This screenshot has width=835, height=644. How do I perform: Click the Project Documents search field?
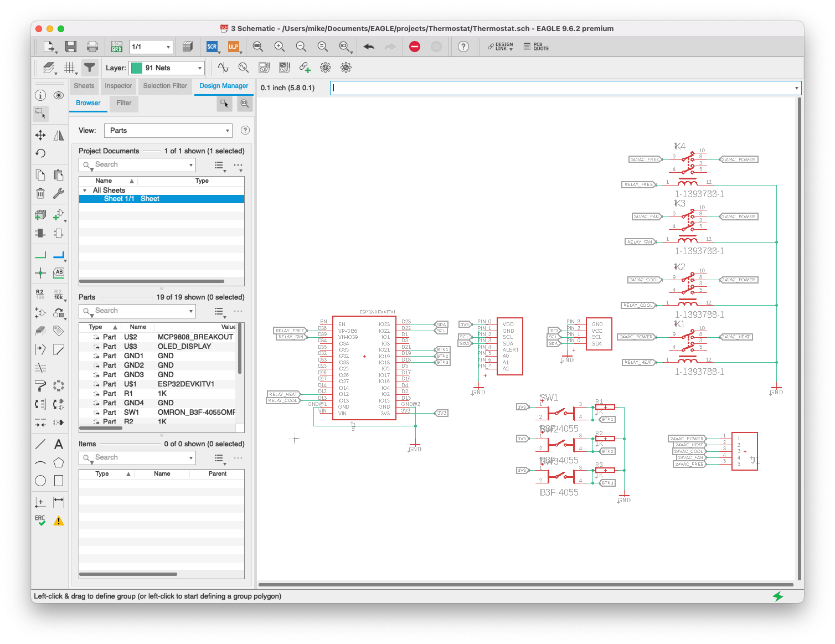pos(137,164)
